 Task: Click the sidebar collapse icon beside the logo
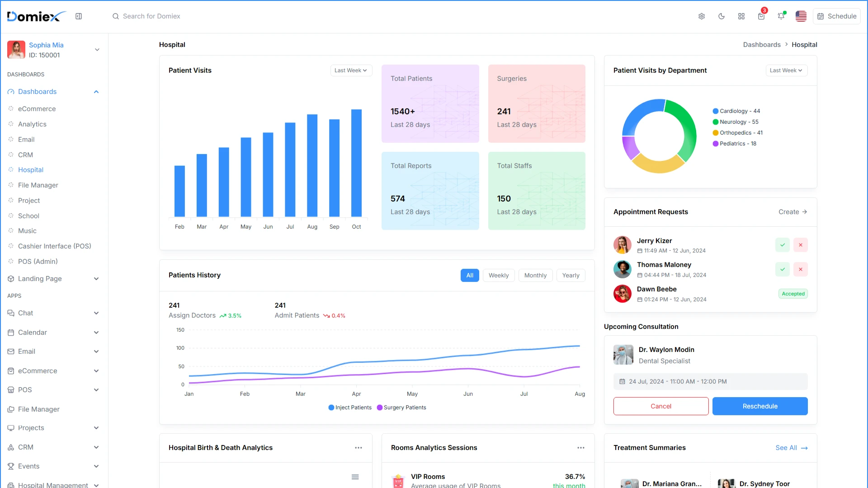tap(79, 16)
